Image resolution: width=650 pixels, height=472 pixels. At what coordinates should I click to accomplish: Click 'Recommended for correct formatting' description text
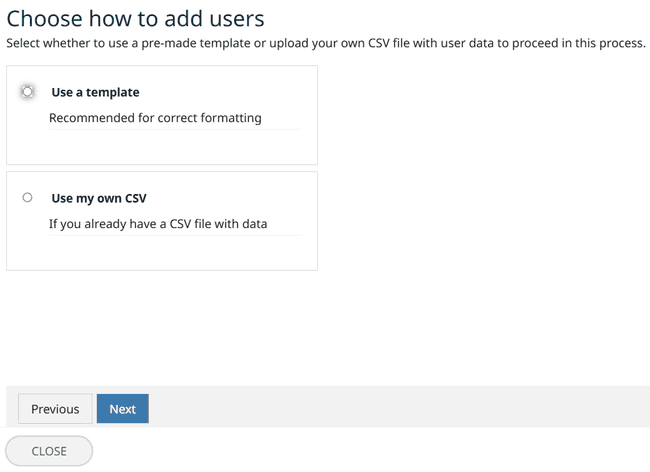point(155,118)
